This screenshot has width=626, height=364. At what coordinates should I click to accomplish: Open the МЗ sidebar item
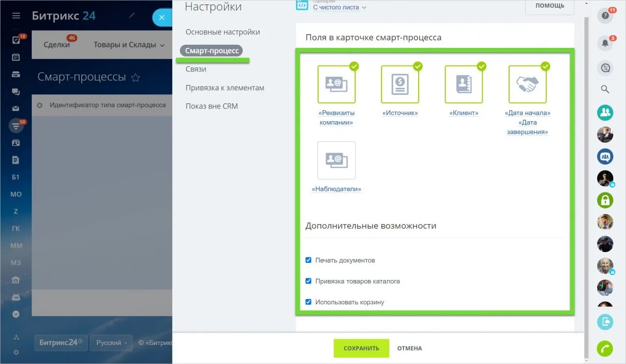[x=16, y=262]
